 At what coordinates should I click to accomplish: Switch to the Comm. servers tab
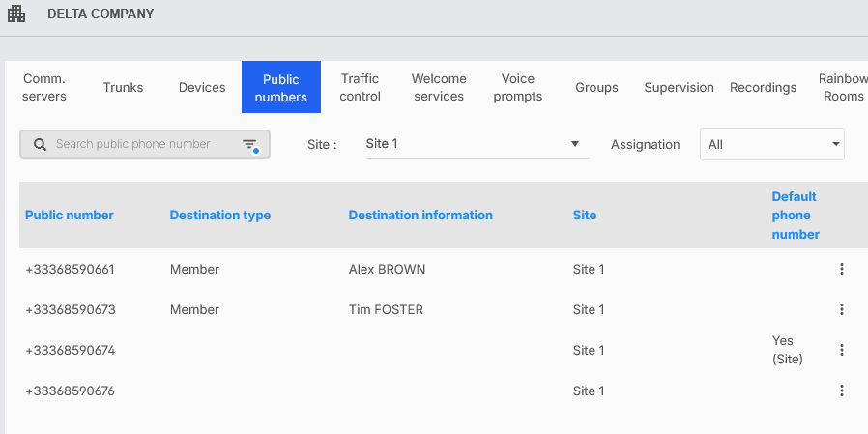44,88
